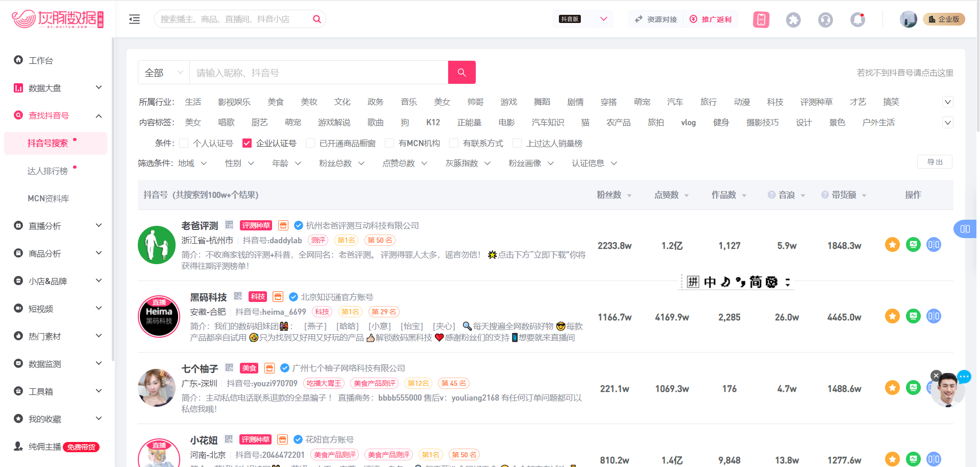Tick the 个人认证号 checkbox
980x467 pixels.
[x=184, y=143]
